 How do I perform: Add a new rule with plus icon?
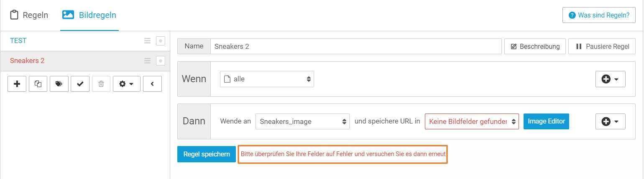point(17,84)
